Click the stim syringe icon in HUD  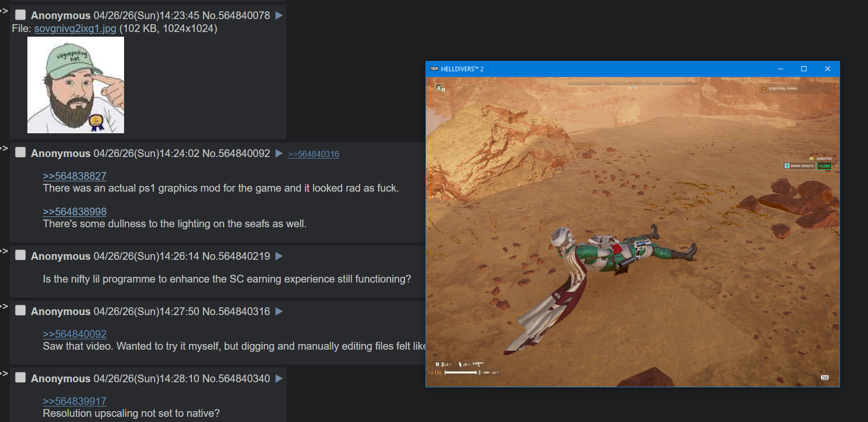486,372
